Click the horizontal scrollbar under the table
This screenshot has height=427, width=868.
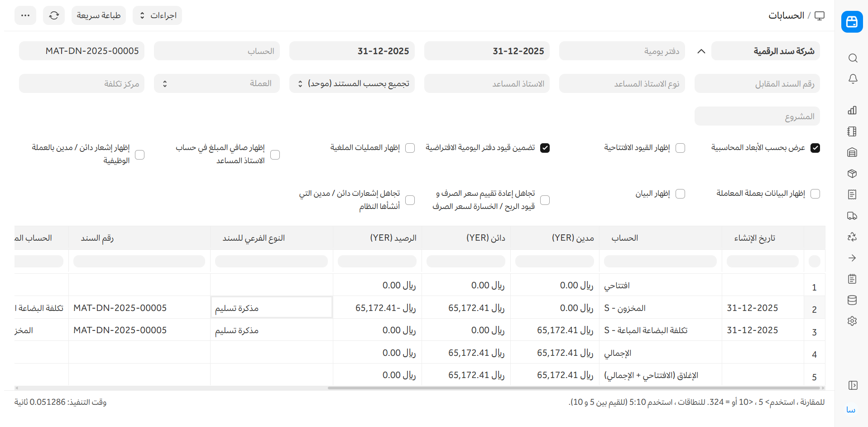pyautogui.click(x=573, y=388)
